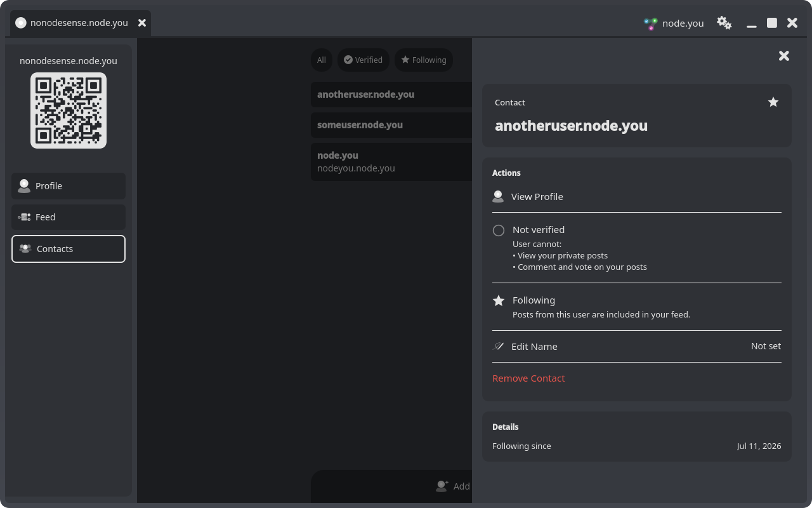Select the Verified filter
The image size is (812, 508).
[363, 60]
